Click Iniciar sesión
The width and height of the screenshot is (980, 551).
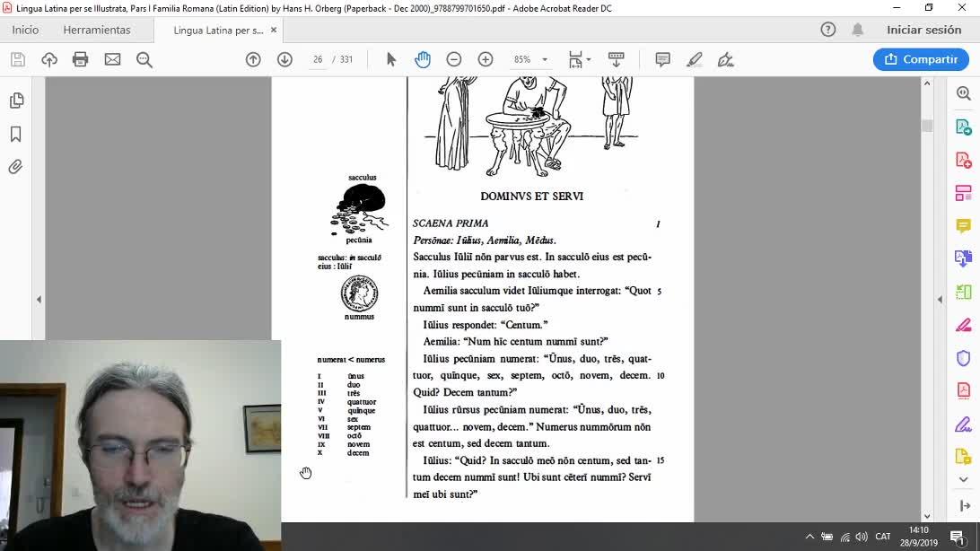pos(923,30)
